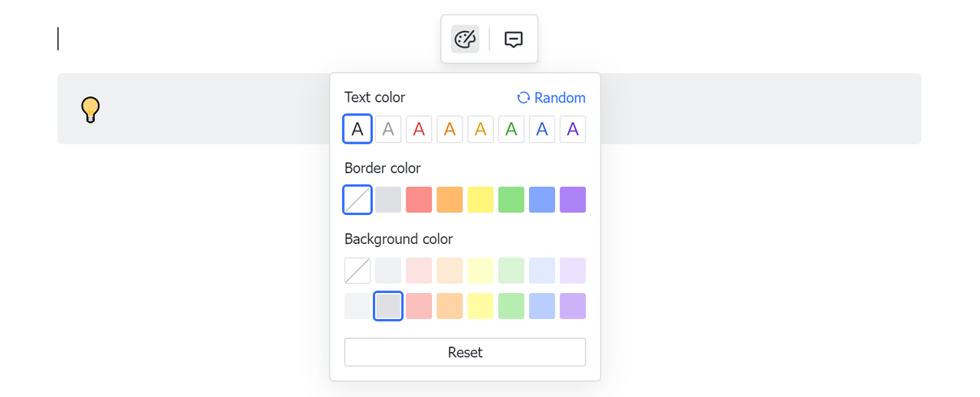Pick the green text color A
Viewport: 980px width, 397px height.
[x=511, y=129]
